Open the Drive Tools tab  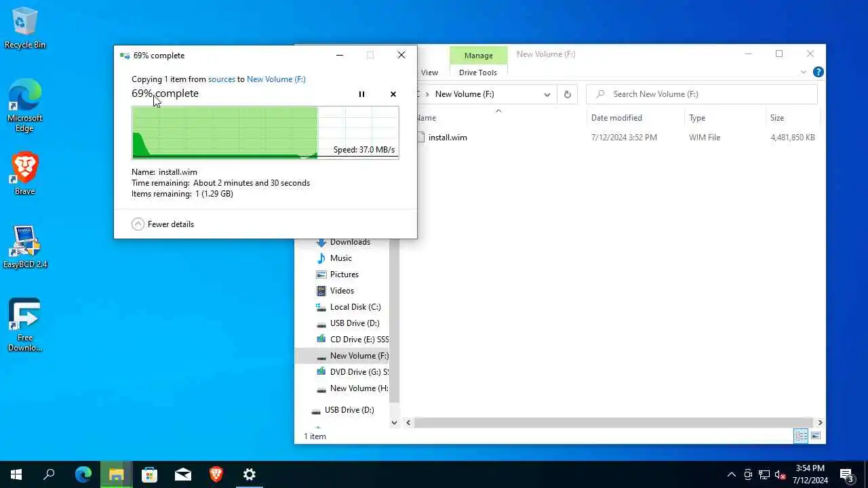478,73
